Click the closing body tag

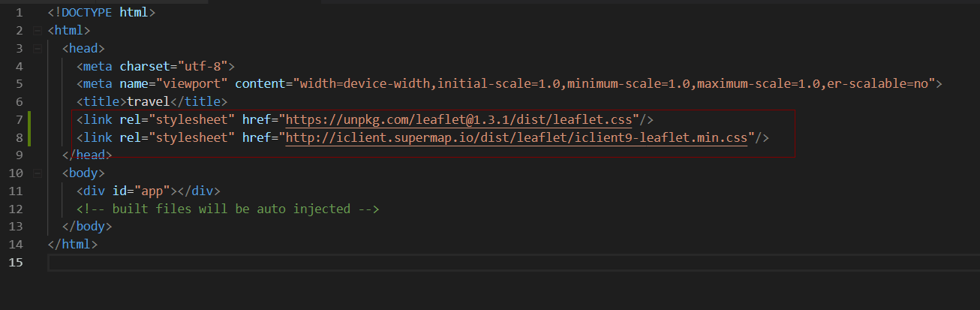[86, 226]
